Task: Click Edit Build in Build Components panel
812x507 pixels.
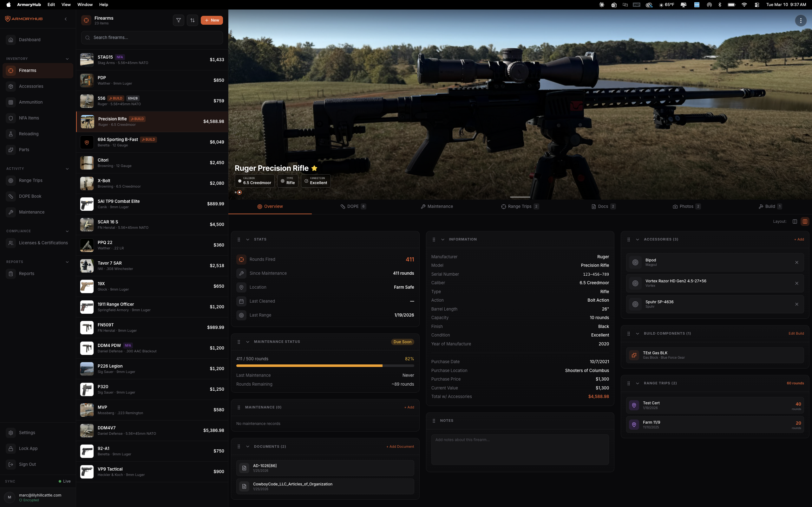Action: point(796,333)
